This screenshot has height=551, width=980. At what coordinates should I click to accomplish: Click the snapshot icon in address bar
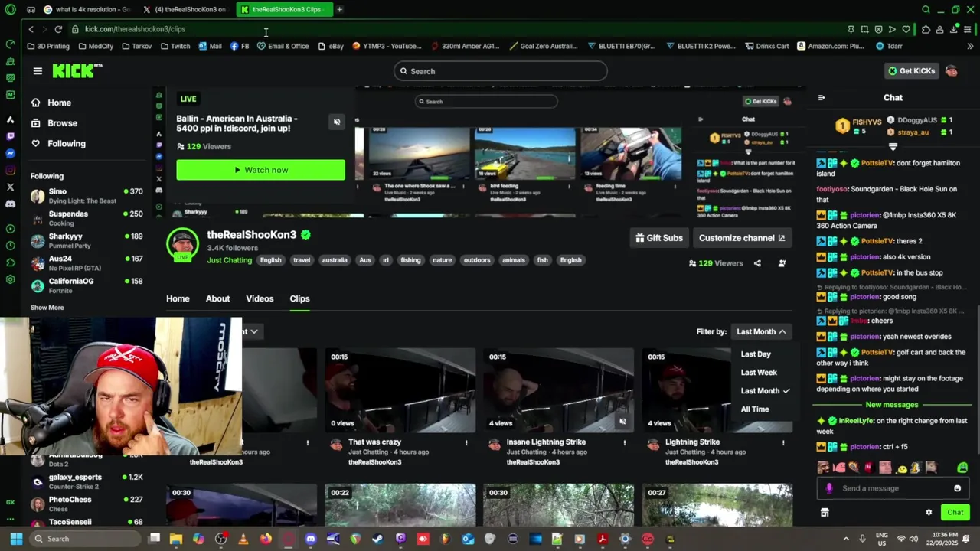[864, 29]
